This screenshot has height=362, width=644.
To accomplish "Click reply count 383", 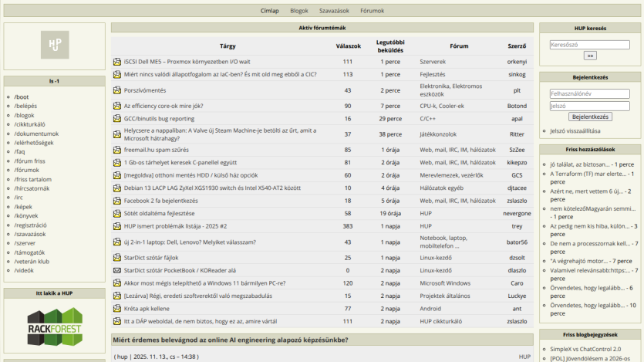I will click(348, 226).
